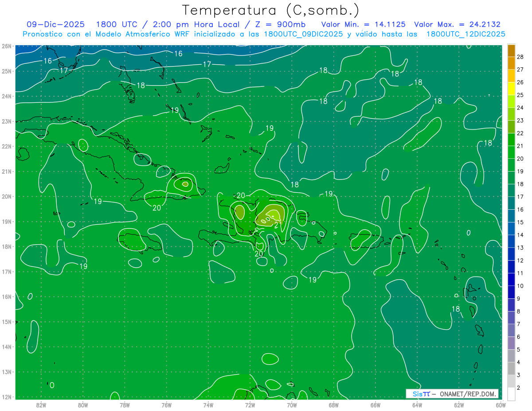532x411 pixels.
Task: Click the lime legend swatch between 23 and 24
Action: [511, 114]
